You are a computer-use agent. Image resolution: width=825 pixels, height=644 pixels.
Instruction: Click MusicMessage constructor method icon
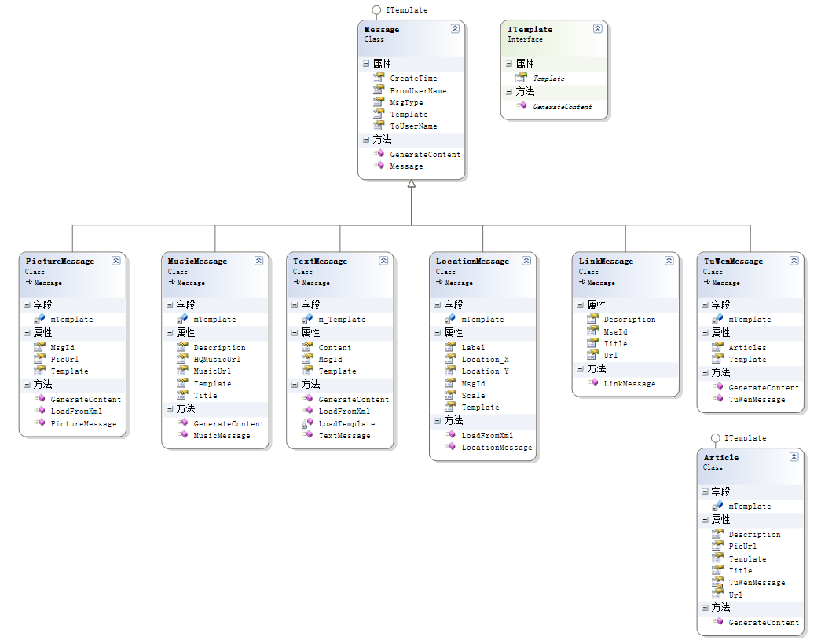183,435
